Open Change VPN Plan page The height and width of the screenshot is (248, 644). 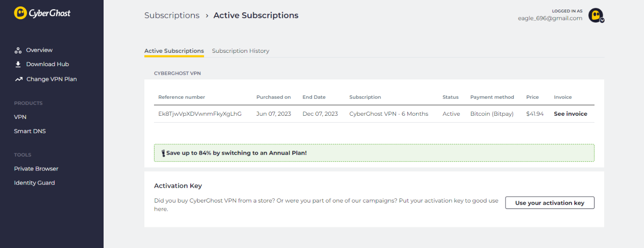click(52, 79)
